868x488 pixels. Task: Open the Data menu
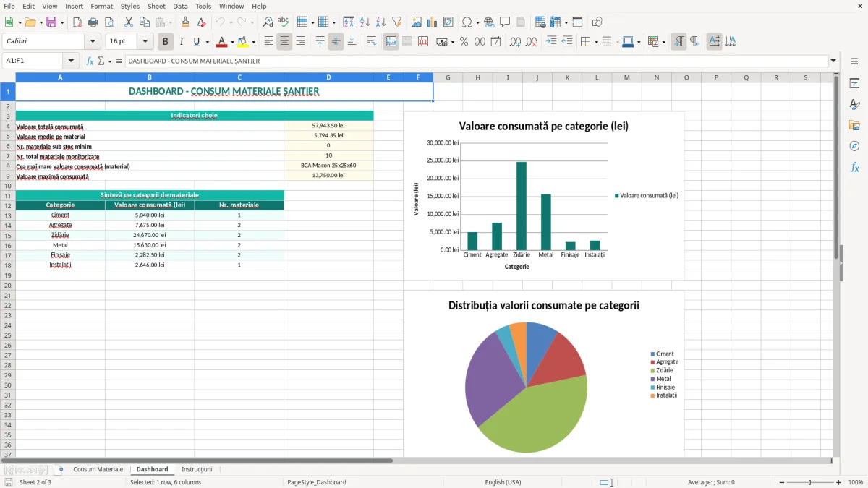pos(180,6)
